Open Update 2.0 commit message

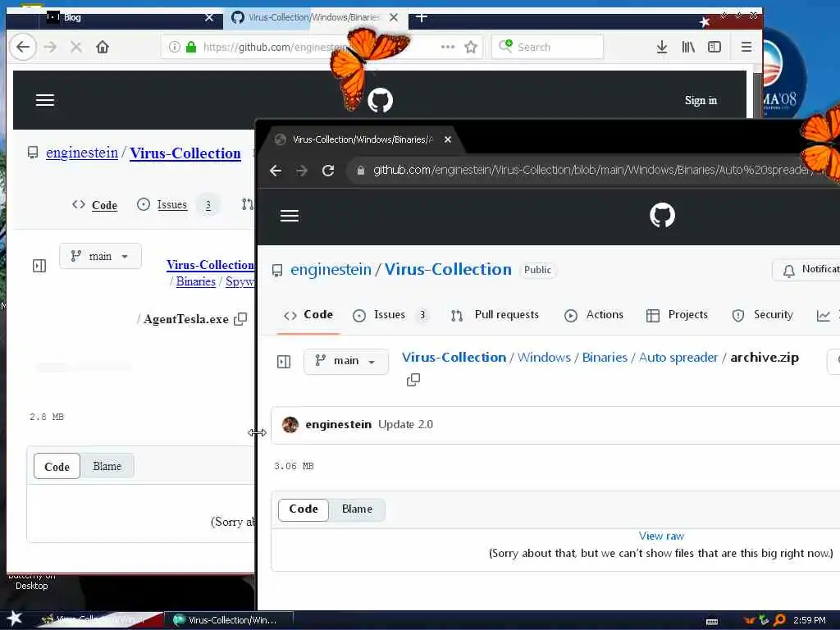(405, 424)
